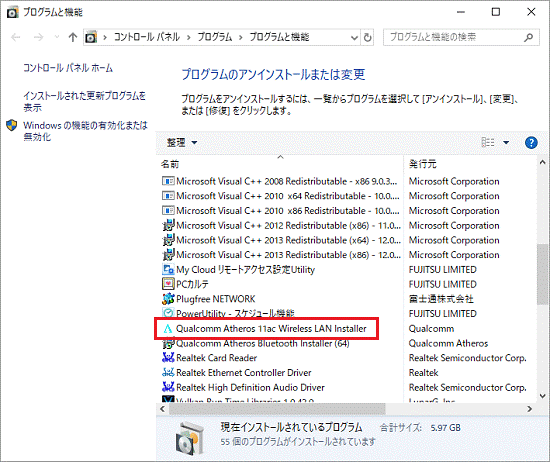Click the view layout icon
This screenshot has width=550, height=462.
coord(488,142)
